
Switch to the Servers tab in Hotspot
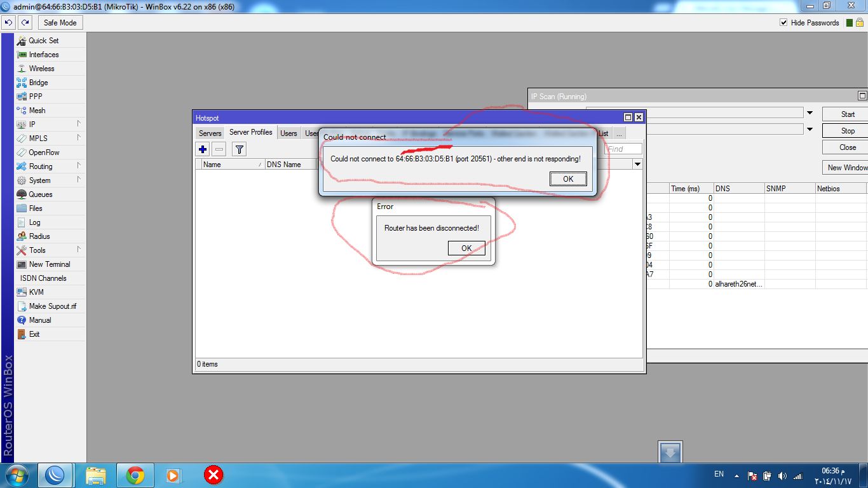210,133
